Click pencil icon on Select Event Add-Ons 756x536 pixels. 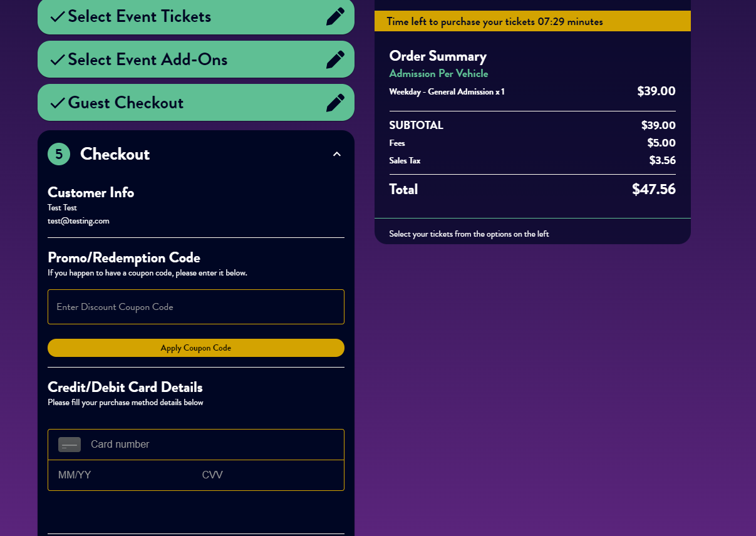click(x=335, y=59)
